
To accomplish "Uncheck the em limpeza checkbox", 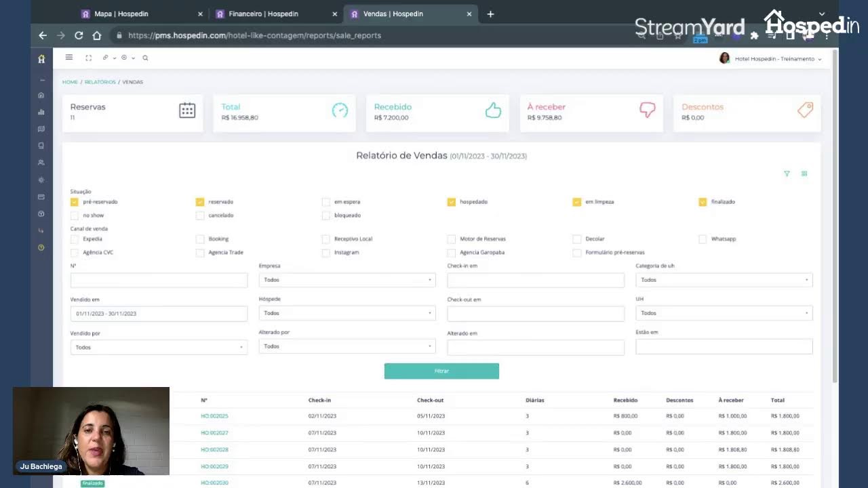I will pos(577,202).
